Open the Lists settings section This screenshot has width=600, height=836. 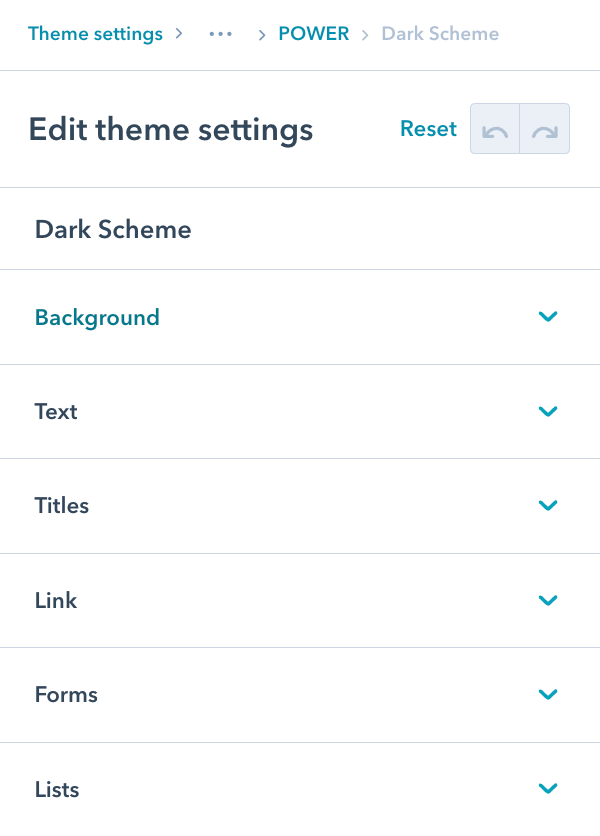click(548, 789)
